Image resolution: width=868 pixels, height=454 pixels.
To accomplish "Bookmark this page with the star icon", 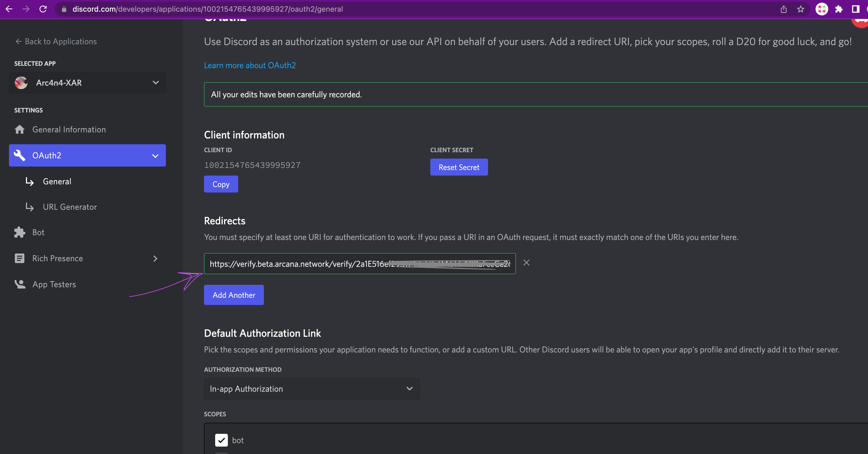I will 801,9.
